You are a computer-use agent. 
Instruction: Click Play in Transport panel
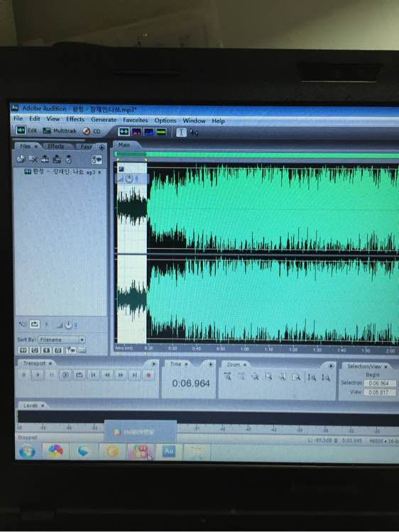(38, 375)
